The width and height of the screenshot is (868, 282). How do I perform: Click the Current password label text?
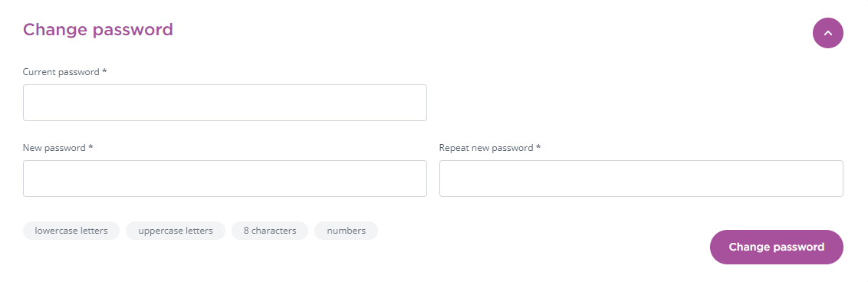[x=61, y=72]
